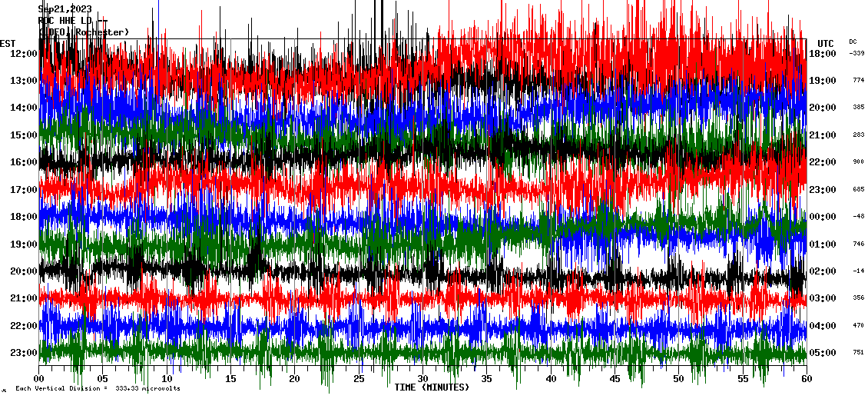Click the 30 minute axis tick label
The image size is (868, 399).
(x=422, y=379)
